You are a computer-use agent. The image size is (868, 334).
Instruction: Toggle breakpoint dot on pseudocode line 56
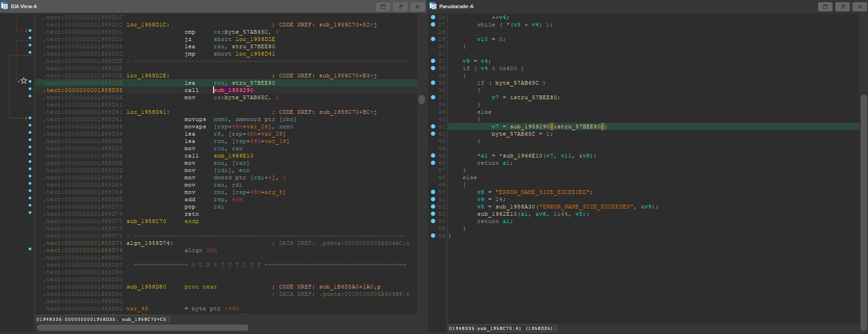click(x=433, y=236)
